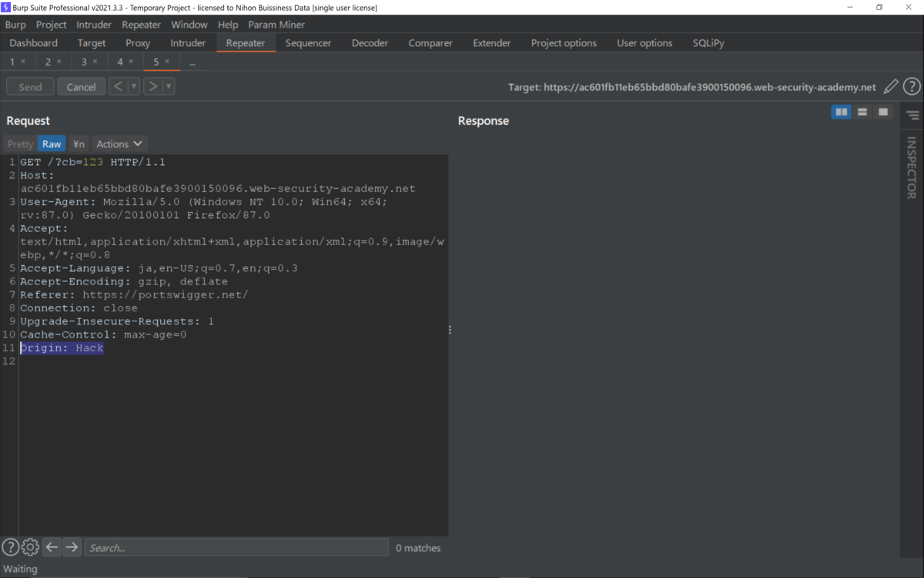Close Repeater tab 3

95,62
